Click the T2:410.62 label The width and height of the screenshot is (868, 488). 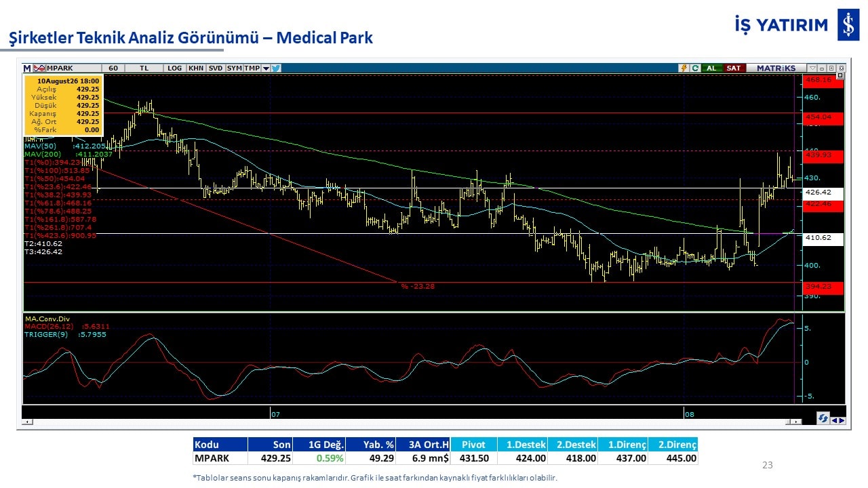(x=43, y=243)
